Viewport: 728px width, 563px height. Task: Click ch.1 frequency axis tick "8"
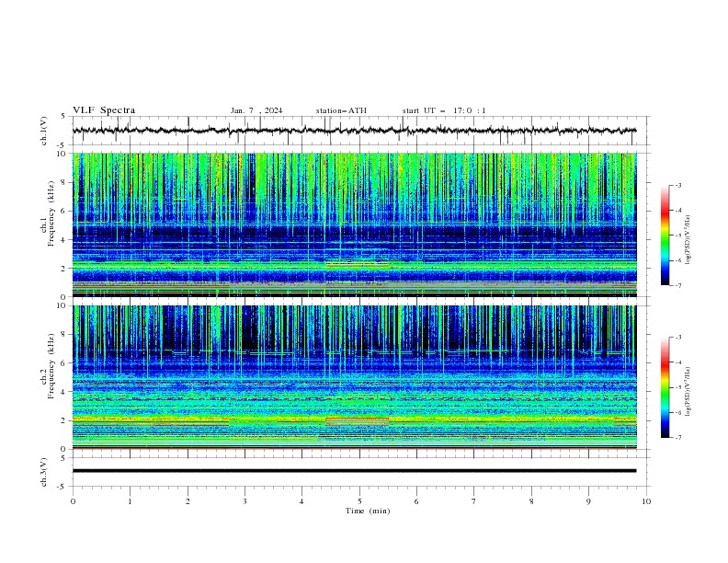(64, 182)
